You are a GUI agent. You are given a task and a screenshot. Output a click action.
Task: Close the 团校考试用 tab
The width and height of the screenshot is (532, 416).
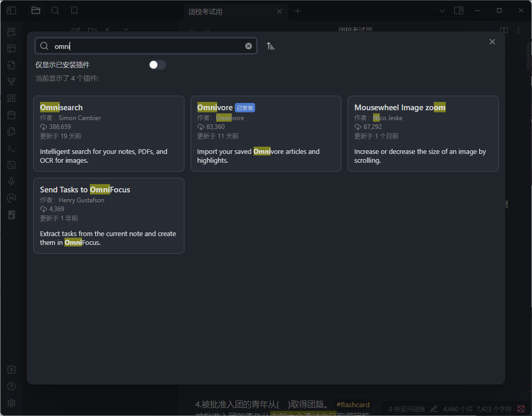(x=279, y=11)
